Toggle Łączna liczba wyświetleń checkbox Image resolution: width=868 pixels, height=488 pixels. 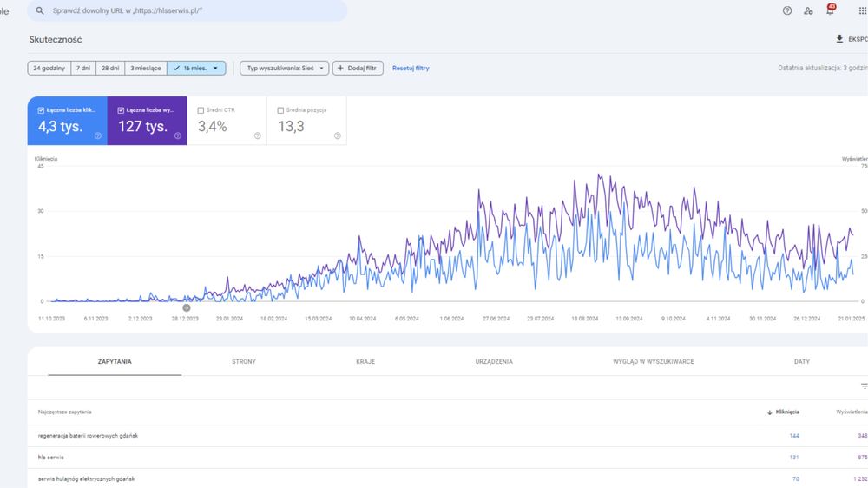(121, 110)
